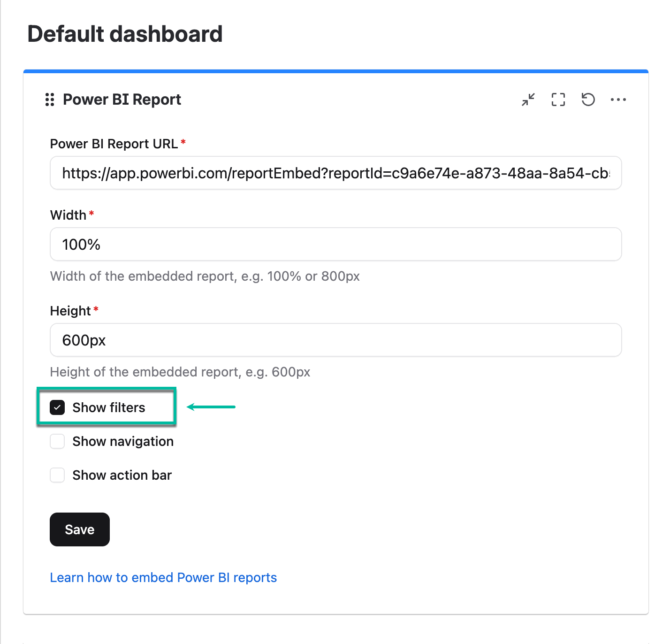
Task: Enable the Show navigation checkbox
Action: click(x=57, y=441)
